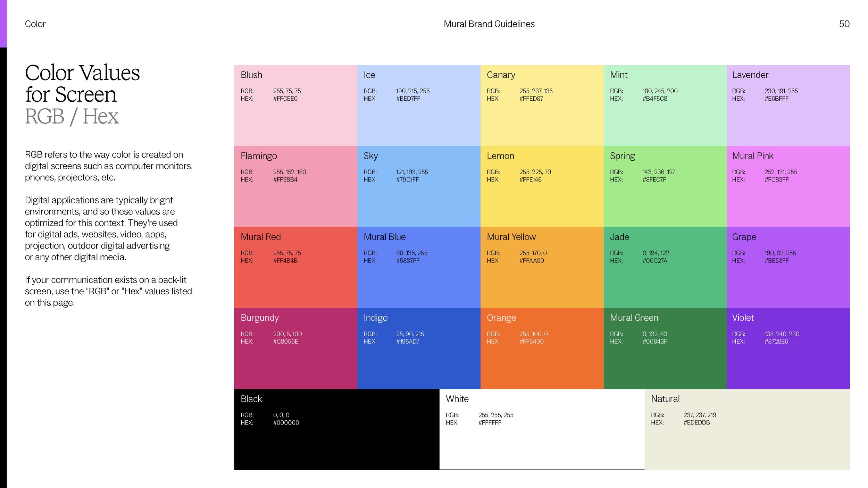
Task: Select hex code #FFAA00
Action: click(532, 261)
